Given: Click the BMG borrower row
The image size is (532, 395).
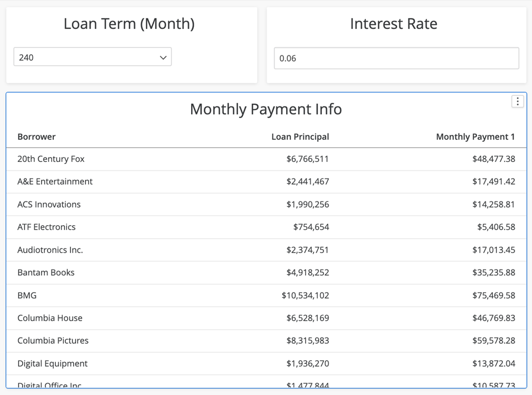Looking at the screenshot, I should [x=27, y=295].
